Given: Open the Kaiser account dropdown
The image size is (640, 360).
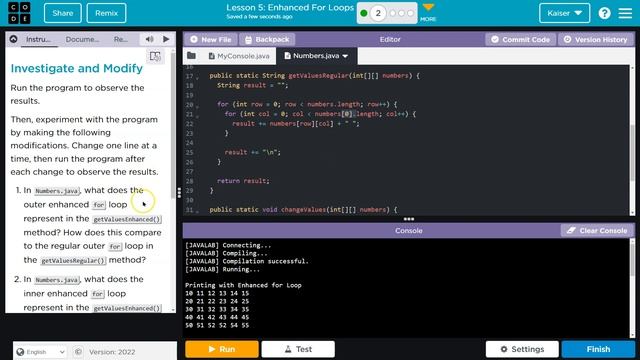Looking at the screenshot, I should coord(564,13).
